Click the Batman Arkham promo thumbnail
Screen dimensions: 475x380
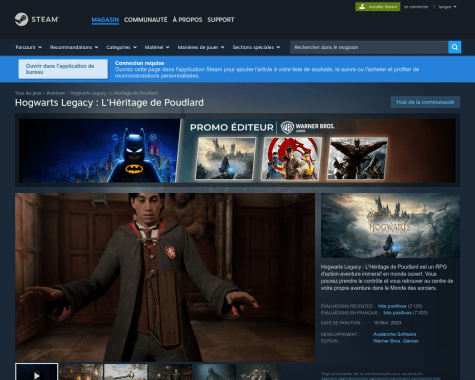point(357,158)
